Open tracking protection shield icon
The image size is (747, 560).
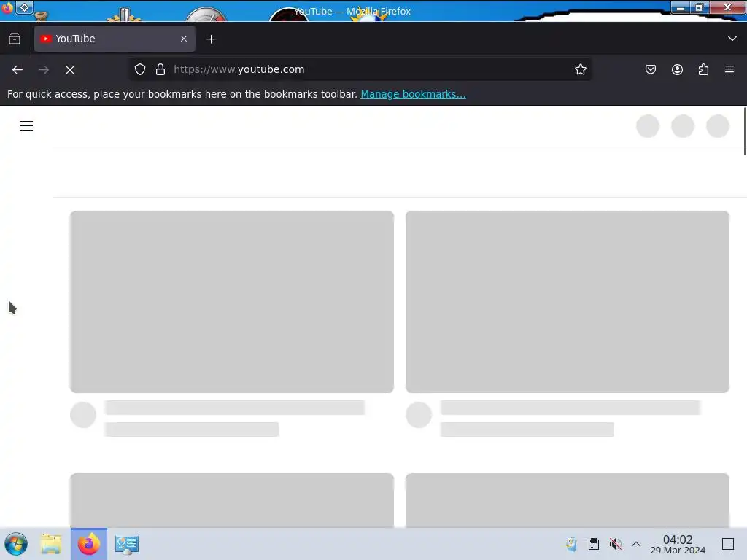pos(139,69)
